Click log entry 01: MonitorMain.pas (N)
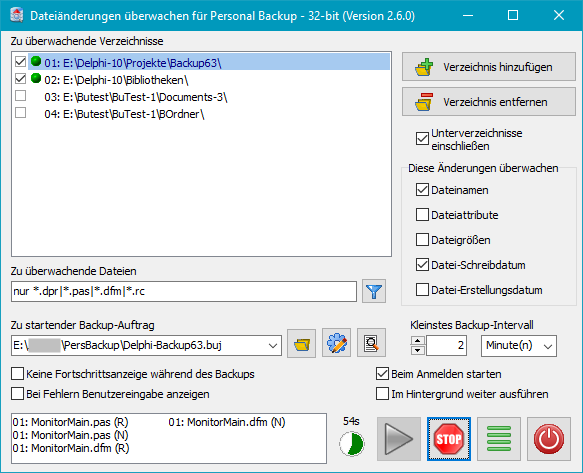 click(70, 435)
